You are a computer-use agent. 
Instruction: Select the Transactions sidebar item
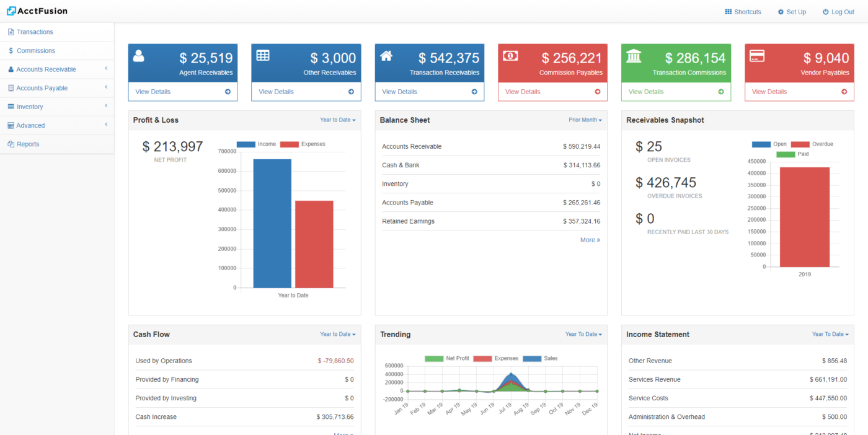pyautogui.click(x=34, y=32)
